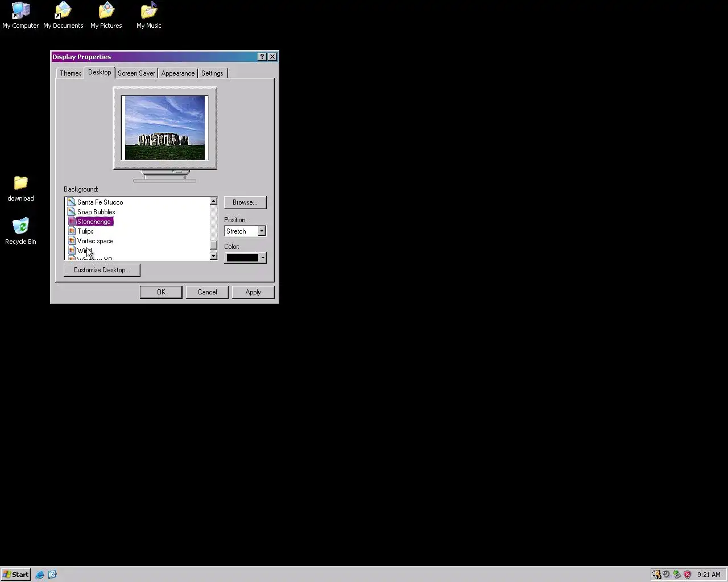The height and width of the screenshot is (582, 728).
Task: Launch Internet Explorer from quick launch
Action: click(40, 575)
